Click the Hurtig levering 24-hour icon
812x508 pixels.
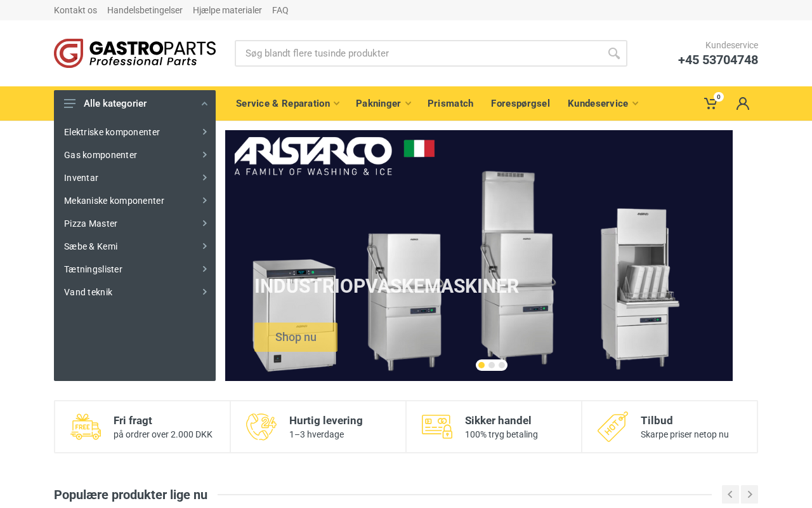[261, 427]
